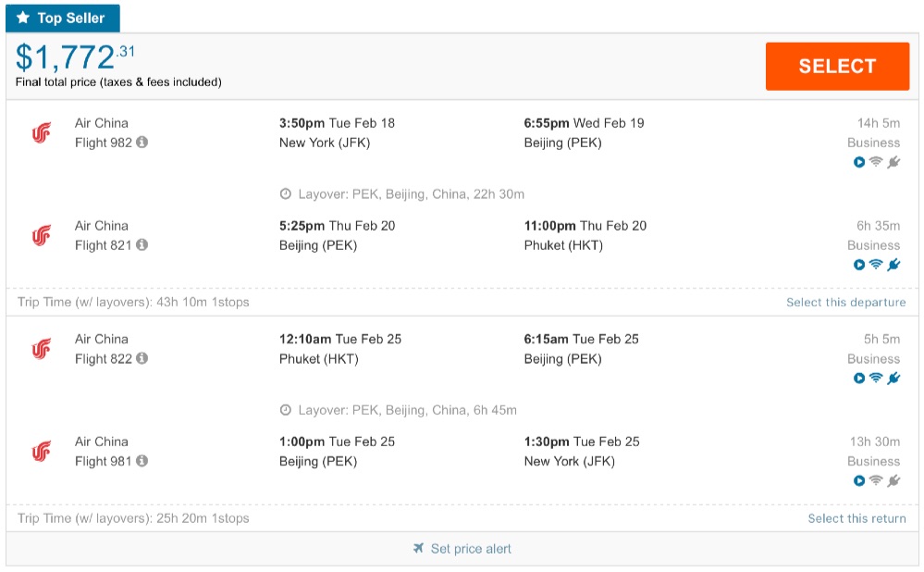Set a price alert for this itinerary
Screen dimensions: 924x572
coord(471,549)
